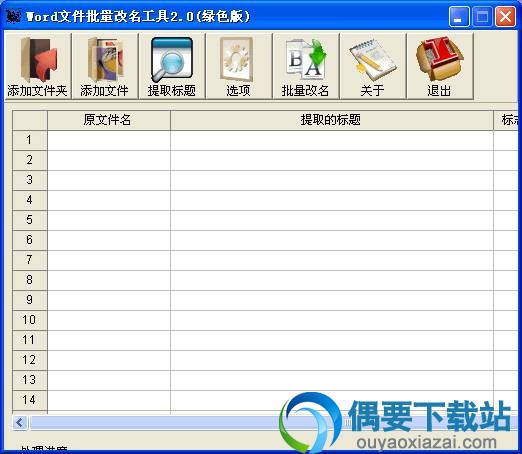Click the 提取的标题 cell in row 5

coord(332,220)
